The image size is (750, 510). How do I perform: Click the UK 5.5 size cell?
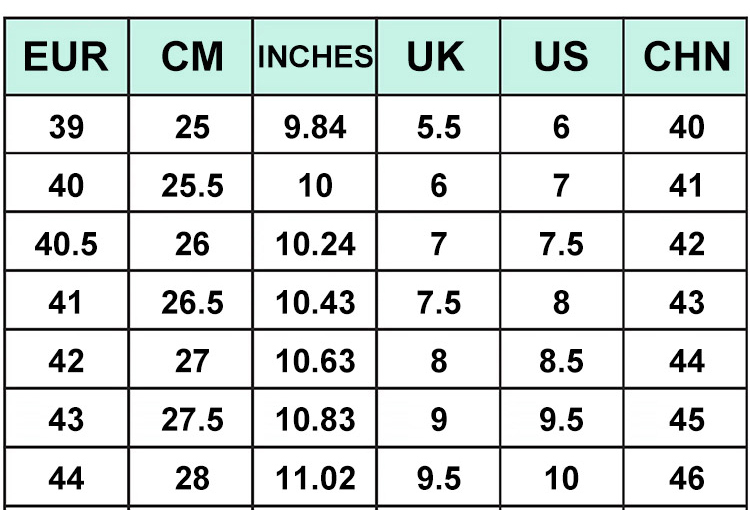[x=437, y=127]
